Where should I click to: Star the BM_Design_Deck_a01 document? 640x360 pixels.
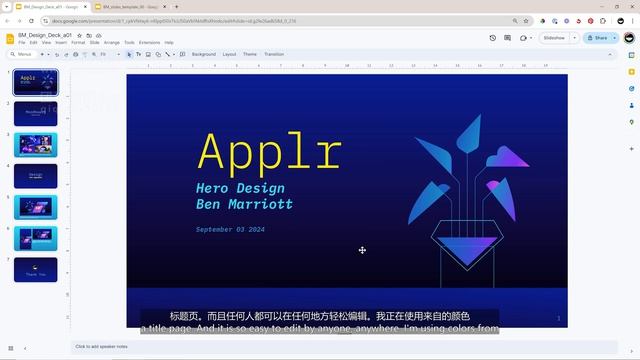[80, 36]
